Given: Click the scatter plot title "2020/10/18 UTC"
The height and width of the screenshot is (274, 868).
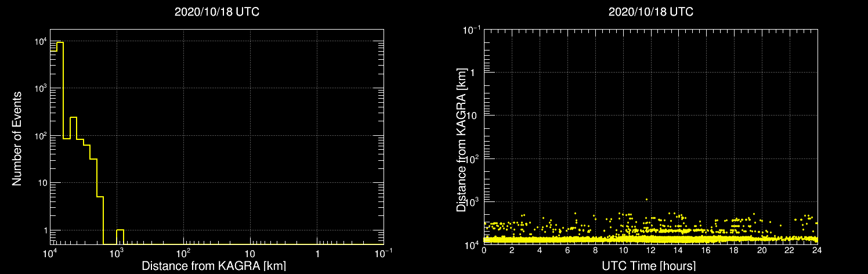Looking at the screenshot, I should pos(650,12).
